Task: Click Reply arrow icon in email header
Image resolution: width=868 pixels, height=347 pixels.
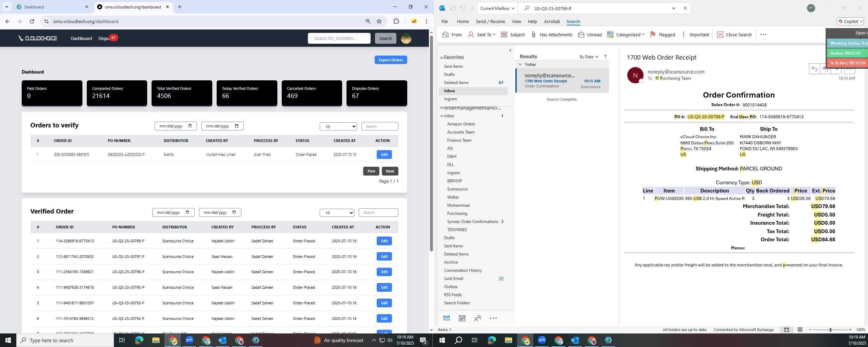Action: 814,69
